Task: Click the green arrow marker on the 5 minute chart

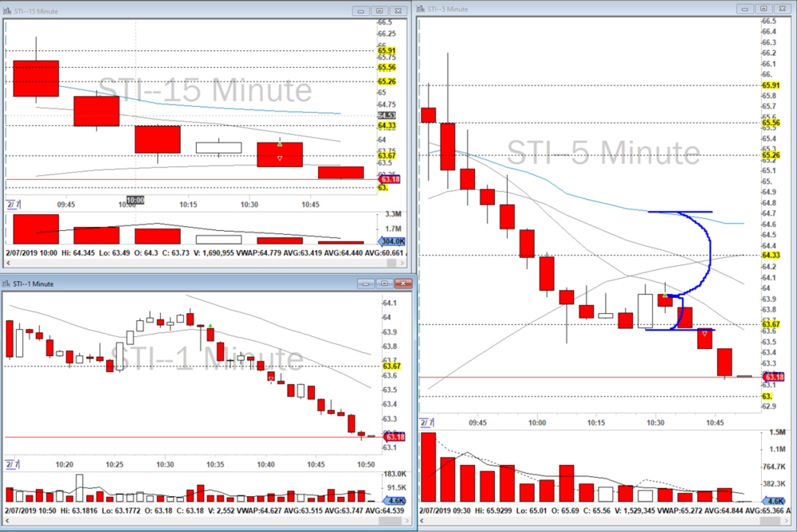Action: click(x=666, y=296)
